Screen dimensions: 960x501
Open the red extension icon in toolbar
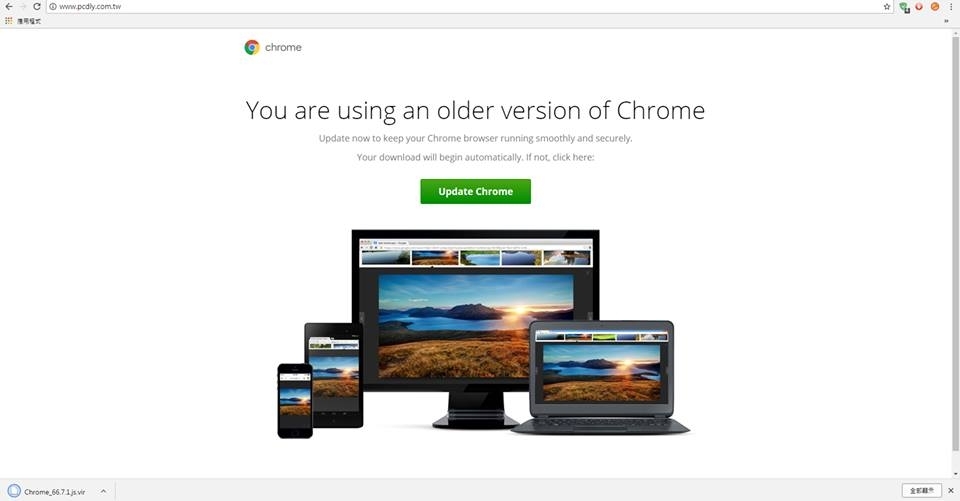click(x=919, y=6)
